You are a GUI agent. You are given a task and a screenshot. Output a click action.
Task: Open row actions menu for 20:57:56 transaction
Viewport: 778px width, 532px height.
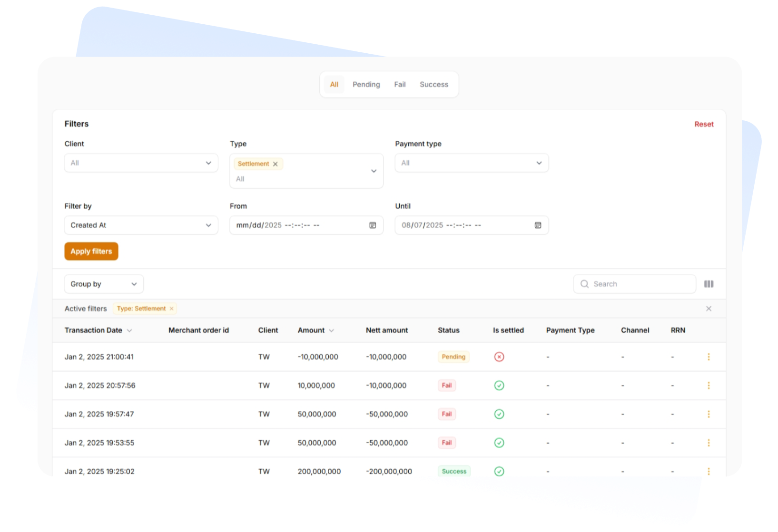pyautogui.click(x=709, y=386)
